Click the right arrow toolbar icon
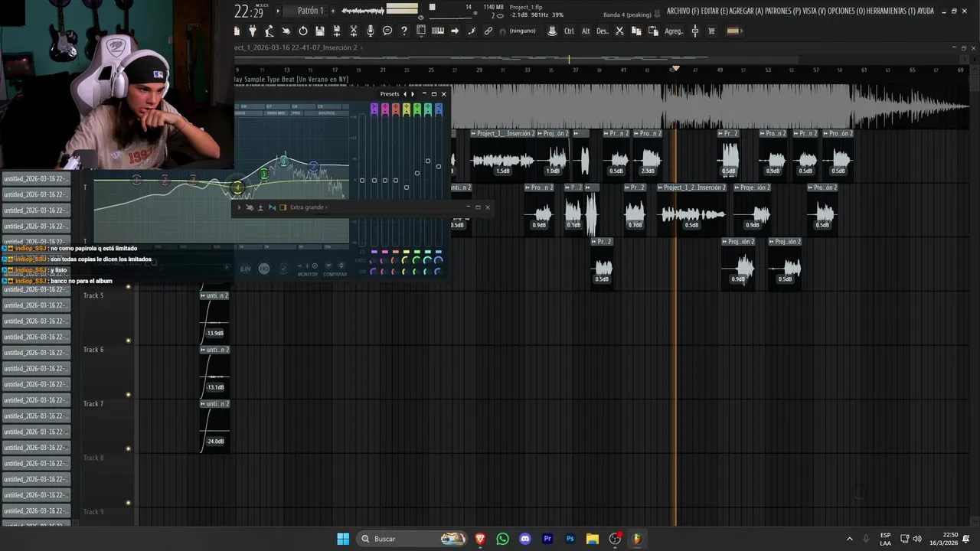 point(455,31)
